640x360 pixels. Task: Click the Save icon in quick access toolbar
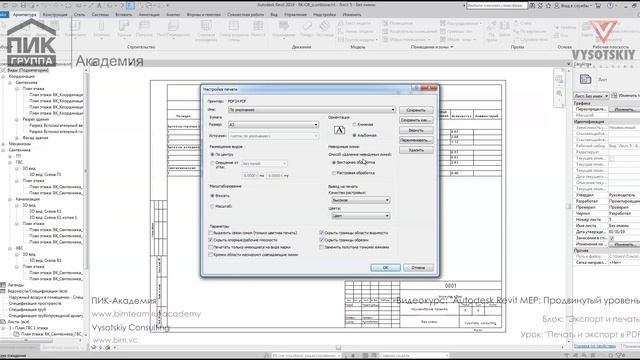[23, 6]
